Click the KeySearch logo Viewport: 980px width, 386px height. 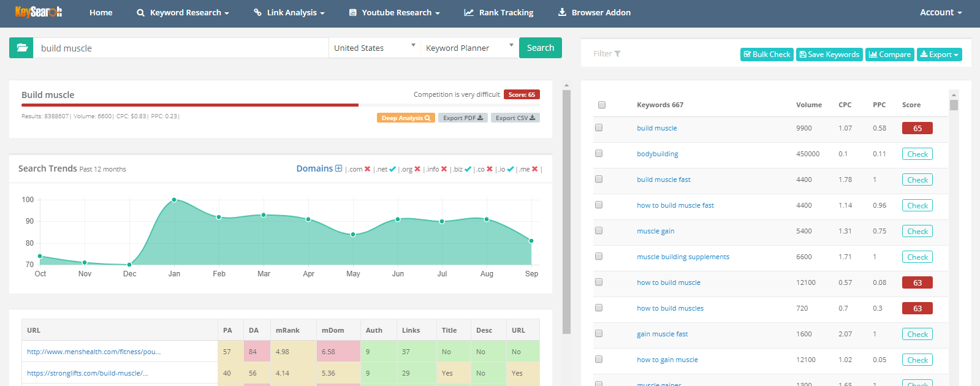tap(39, 12)
